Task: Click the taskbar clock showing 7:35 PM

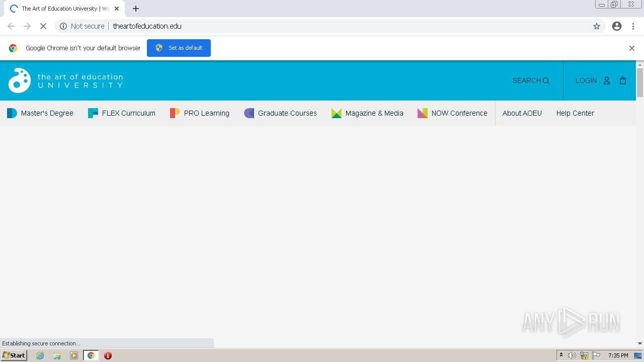Action: [618, 355]
